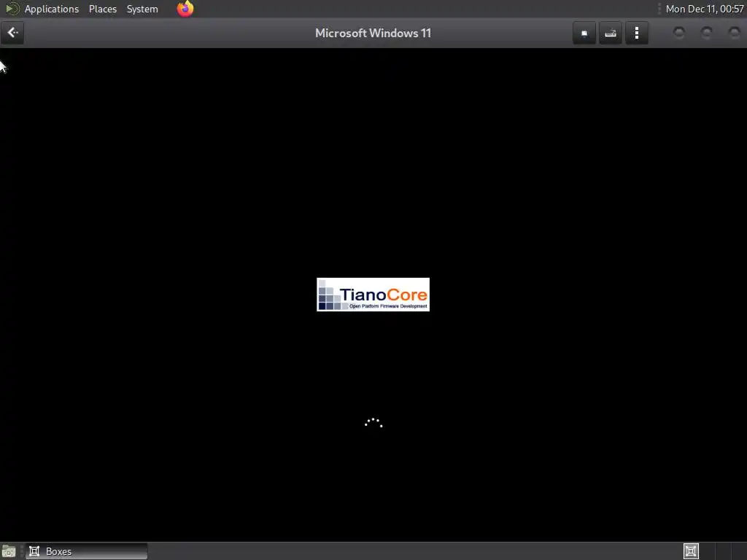Go back using the arrow button in Boxes

[12, 33]
